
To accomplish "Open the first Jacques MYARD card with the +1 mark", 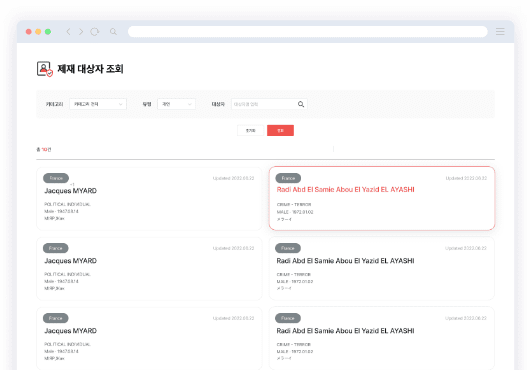I will tap(149, 199).
